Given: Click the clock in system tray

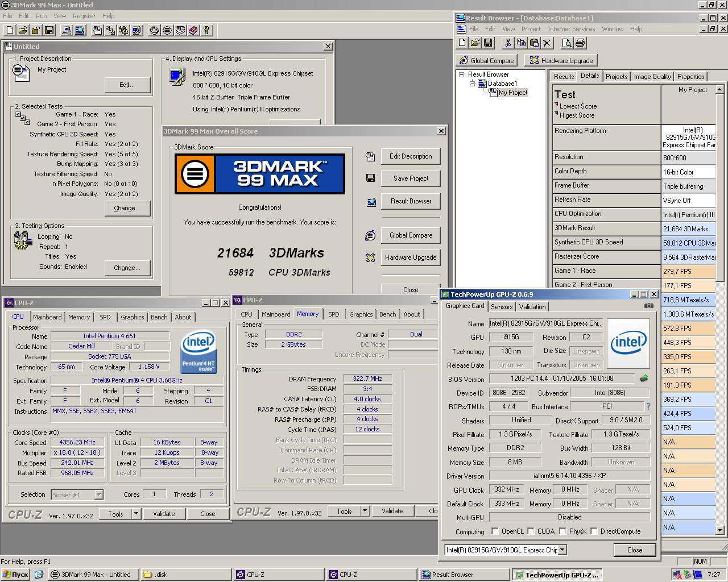Looking at the screenshot, I should pyautogui.click(x=714, y=575).
